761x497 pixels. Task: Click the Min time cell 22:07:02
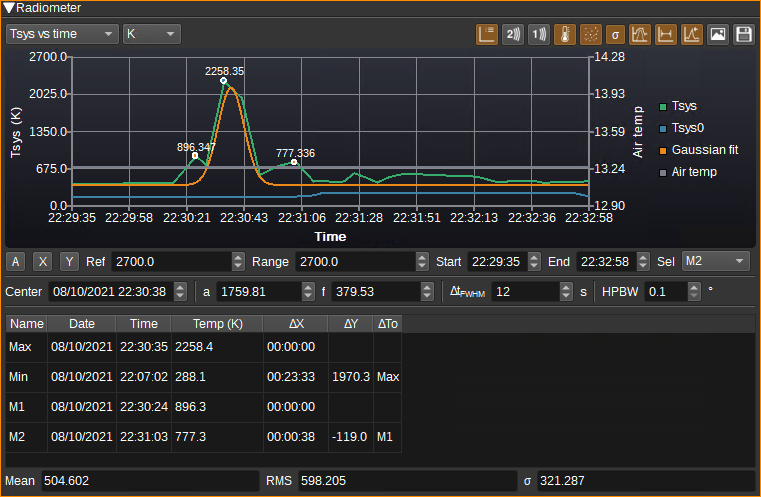pos(144,377)
